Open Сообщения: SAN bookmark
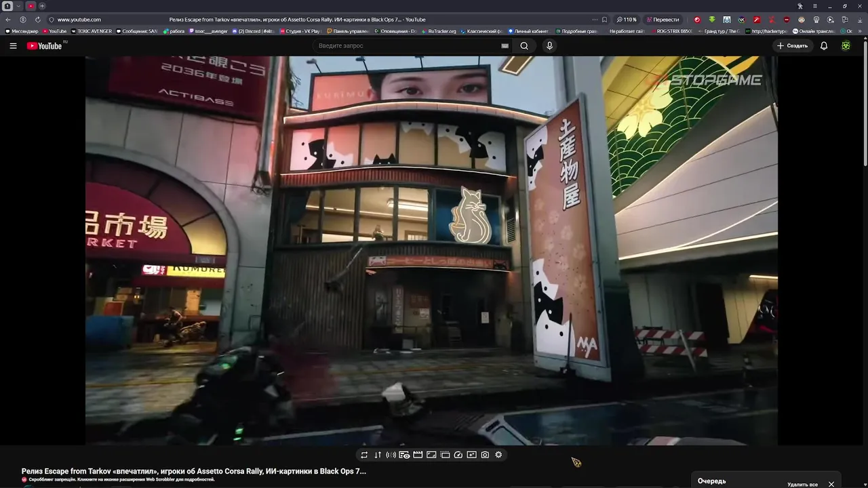The image size is (868, 488). [x=137, y=31]
